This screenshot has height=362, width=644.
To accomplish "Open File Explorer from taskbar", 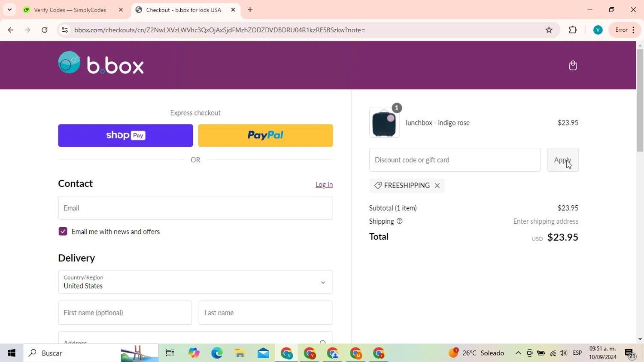I will click(x=240, y=353).
